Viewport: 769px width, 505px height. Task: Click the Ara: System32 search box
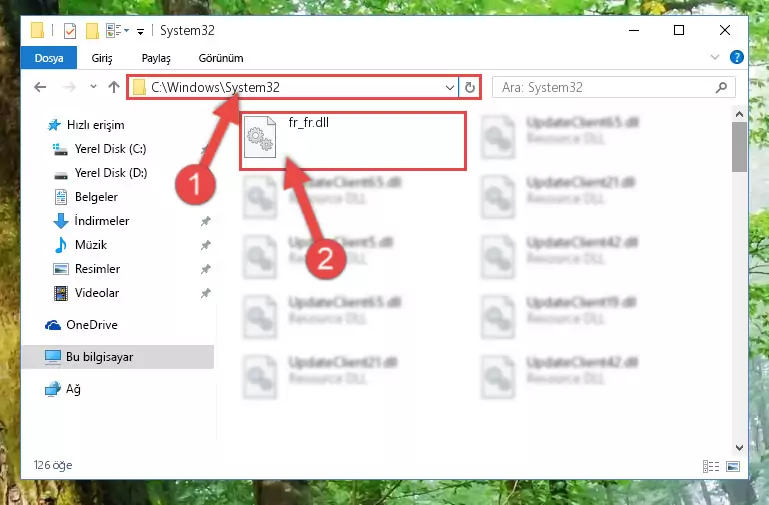click(x=614, y=87)
